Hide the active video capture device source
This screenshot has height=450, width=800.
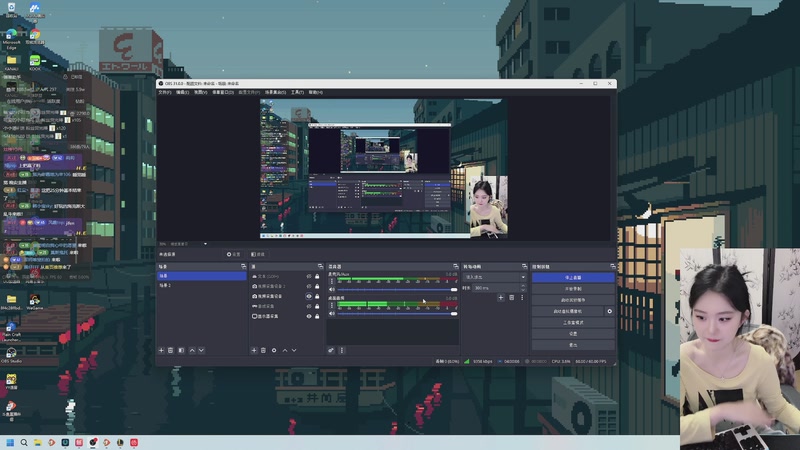pyautogui.click(x=309, y=296)
